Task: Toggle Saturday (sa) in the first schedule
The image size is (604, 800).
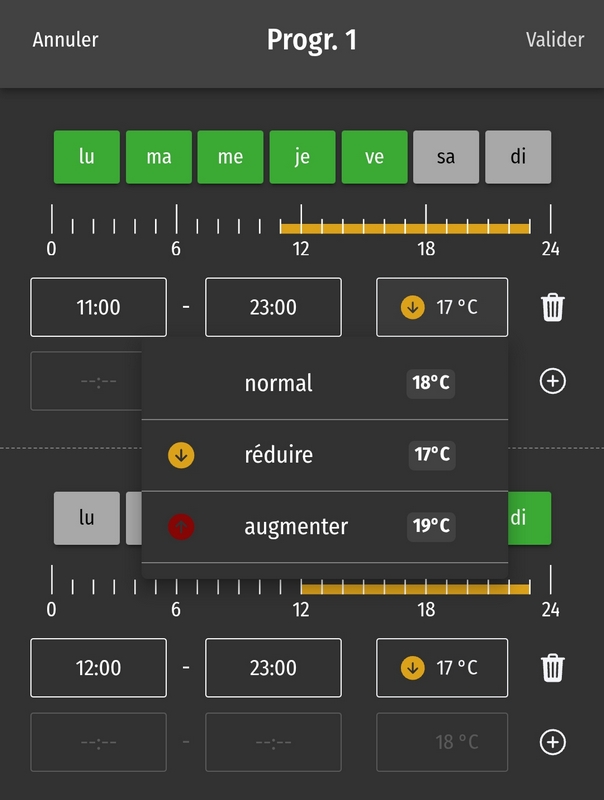Action: click(446, 157)
